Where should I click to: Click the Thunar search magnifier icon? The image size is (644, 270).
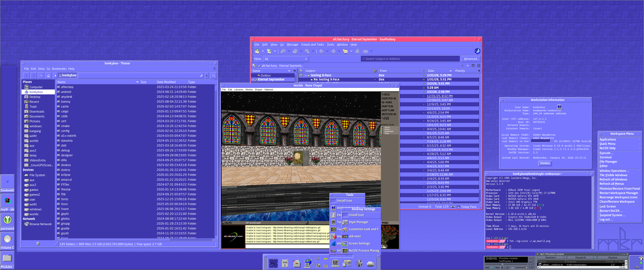[213, 75]
